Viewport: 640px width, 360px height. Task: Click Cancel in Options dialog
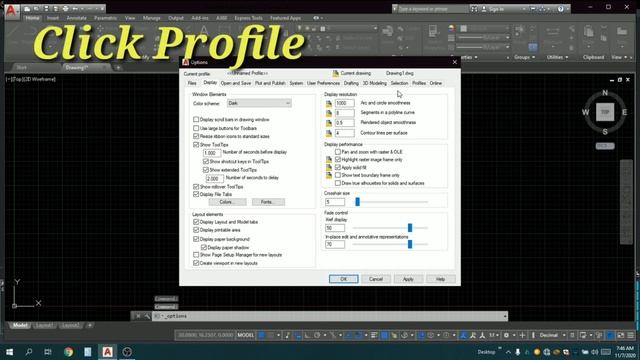pos(376,279)
